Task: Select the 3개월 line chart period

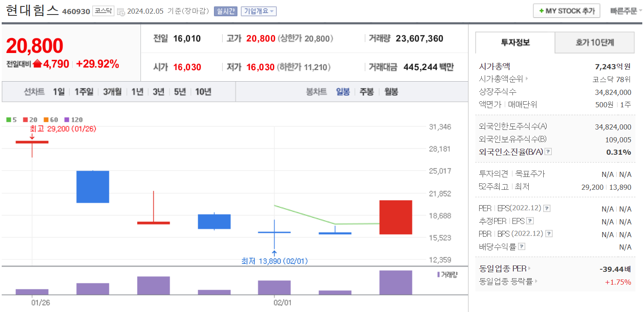Action: point(112,92)
